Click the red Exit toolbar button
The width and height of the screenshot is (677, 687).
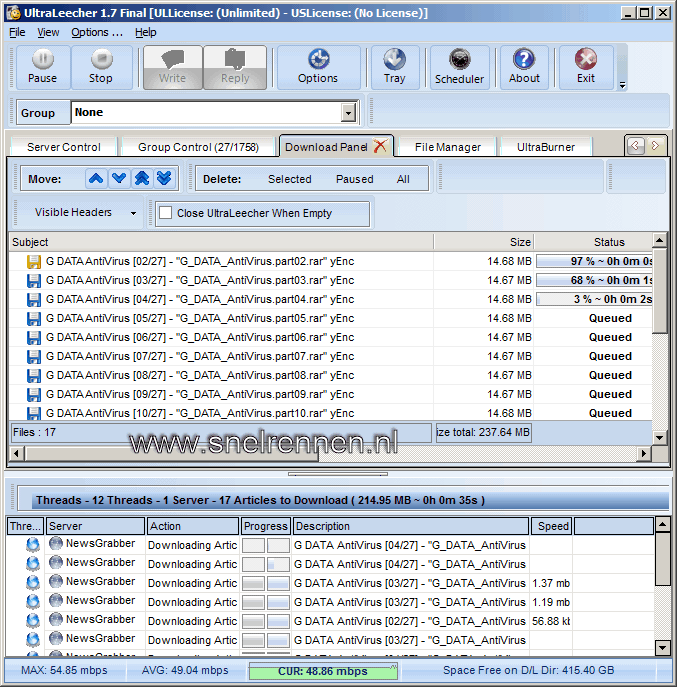586,67
